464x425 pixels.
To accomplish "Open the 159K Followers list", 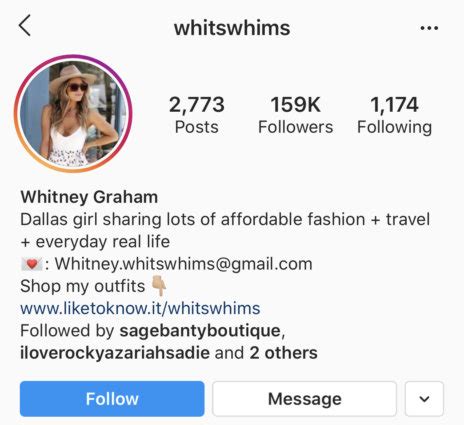I will (295, 115).
